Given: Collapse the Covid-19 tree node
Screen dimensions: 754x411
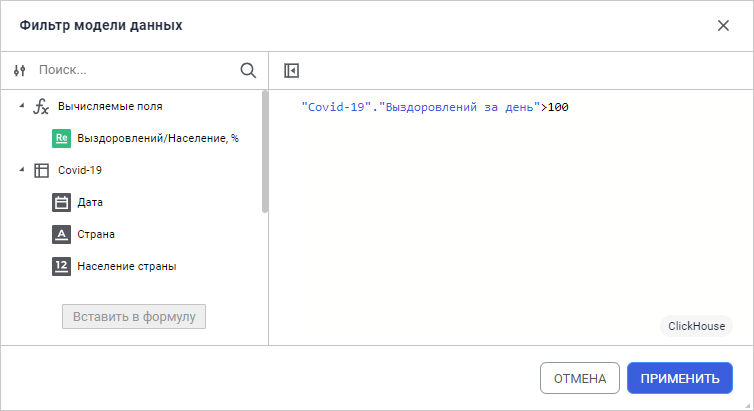Looking at the screenshot, I should (x=22, y=170).
